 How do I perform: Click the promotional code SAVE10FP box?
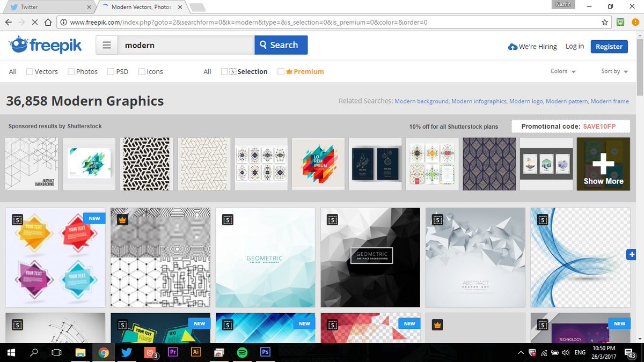(570, 127)
